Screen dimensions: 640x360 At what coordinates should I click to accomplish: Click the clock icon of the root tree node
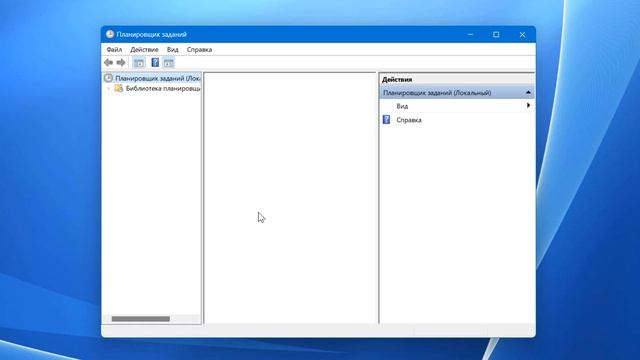(x=108, y=78)
